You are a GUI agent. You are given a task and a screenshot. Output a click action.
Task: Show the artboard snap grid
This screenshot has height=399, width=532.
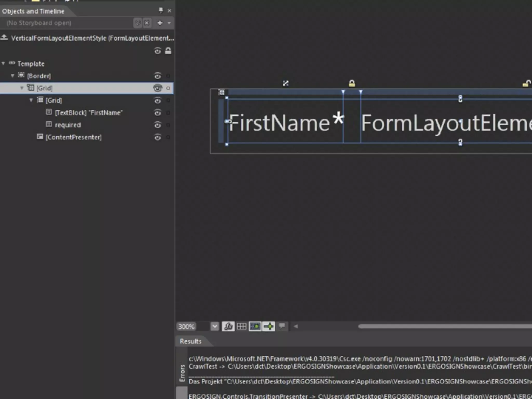click(x=242, y=326)
